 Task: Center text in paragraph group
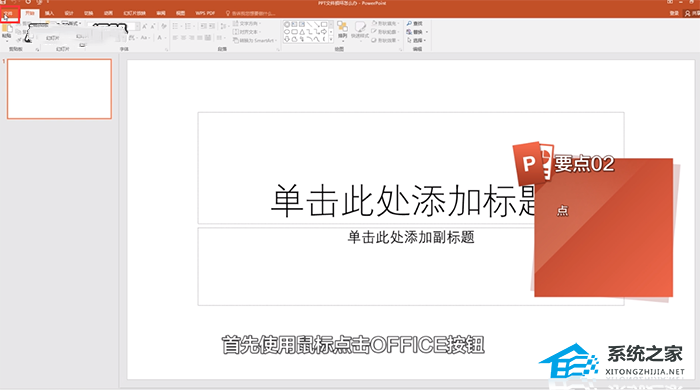point(183,38)
